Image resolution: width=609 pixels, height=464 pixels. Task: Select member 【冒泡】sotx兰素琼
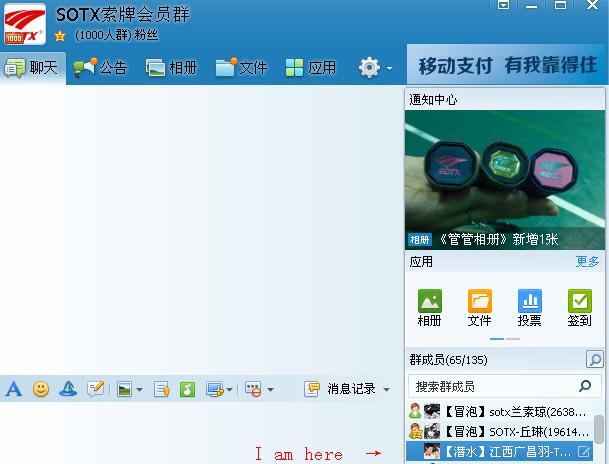pyautogui.click(x=499, y=411)
